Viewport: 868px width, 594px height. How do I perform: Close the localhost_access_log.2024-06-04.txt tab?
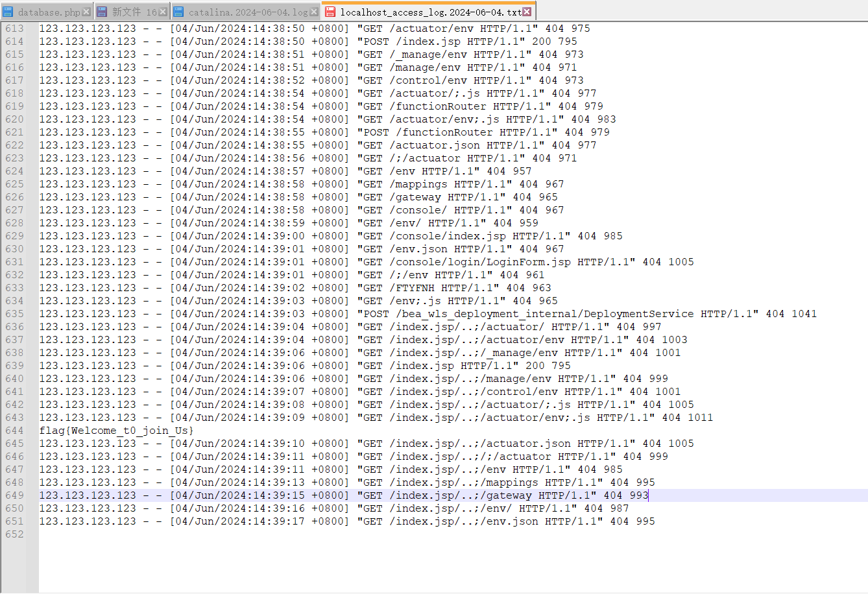(x=527, y=12)
